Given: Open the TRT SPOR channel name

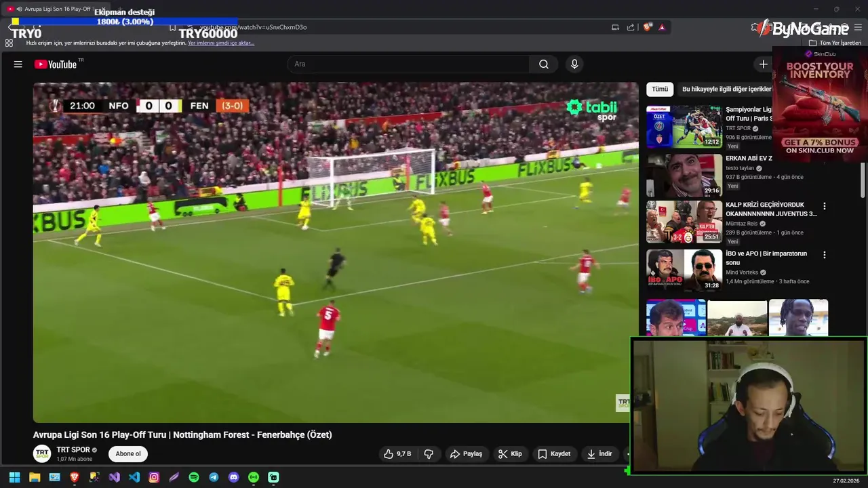Looking at the screenshot, I should click(73, 450).
